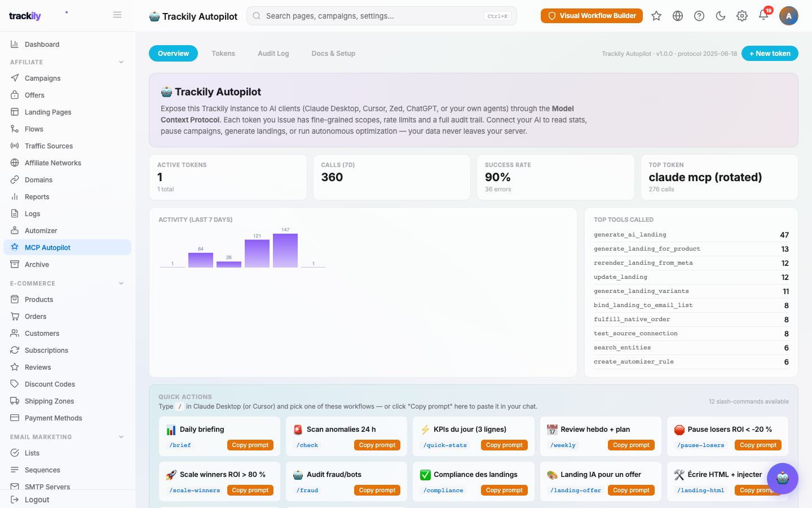Open the Audit Log tab
812x508 pixels.
click(273, 54)
